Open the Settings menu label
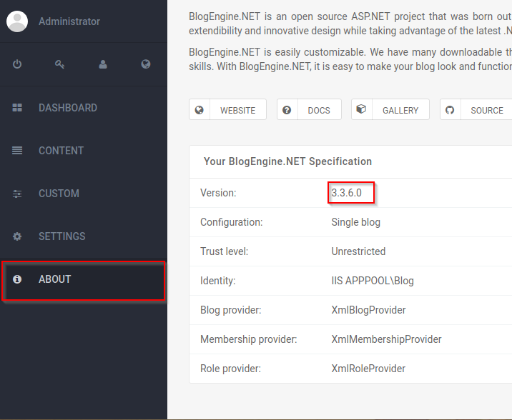This screenshot has width=512, height=420. point(61,236)
